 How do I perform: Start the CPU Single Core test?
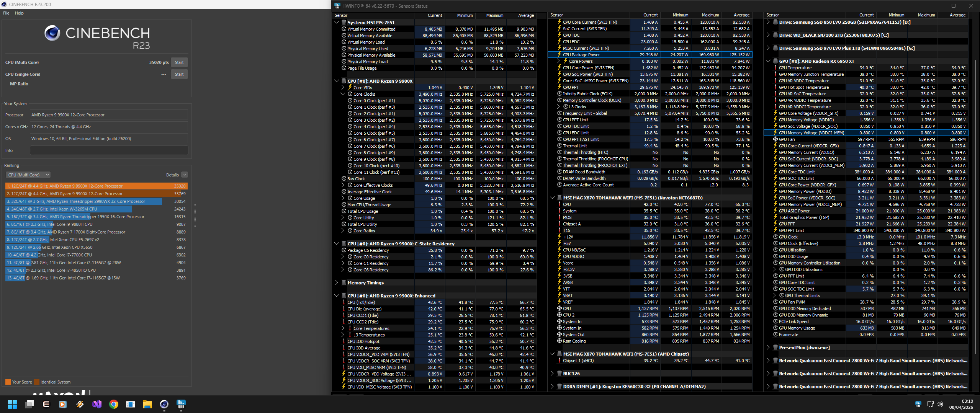coord(179,74)
